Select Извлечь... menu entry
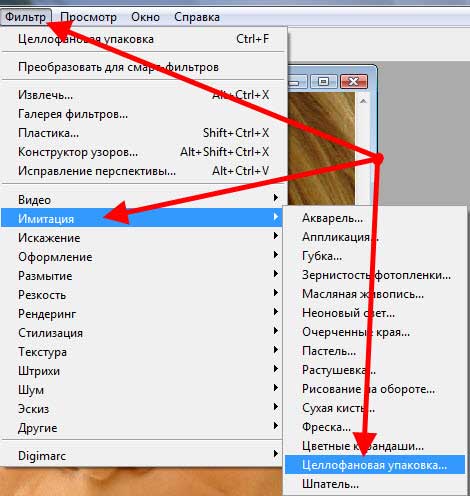 coord(143,95)
